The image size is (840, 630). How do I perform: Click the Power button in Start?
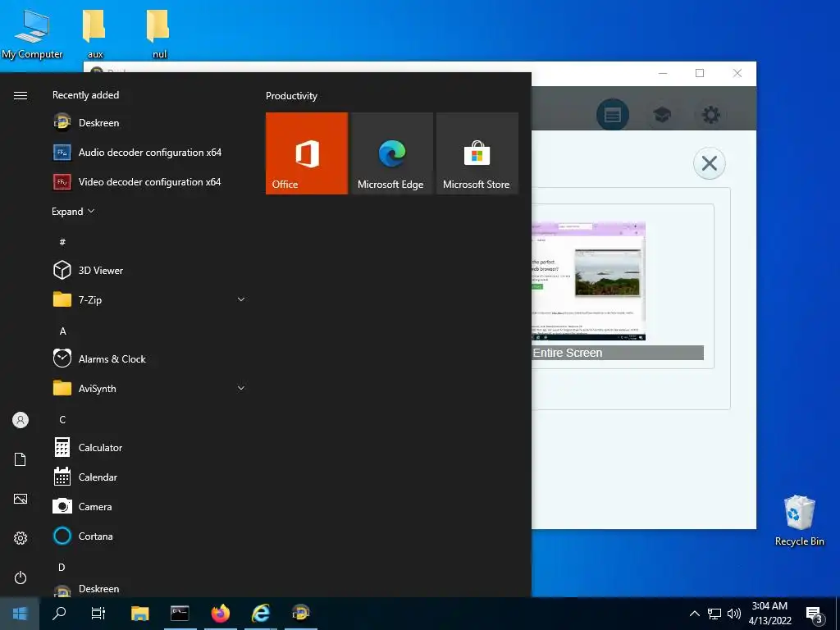click(21, 577)
